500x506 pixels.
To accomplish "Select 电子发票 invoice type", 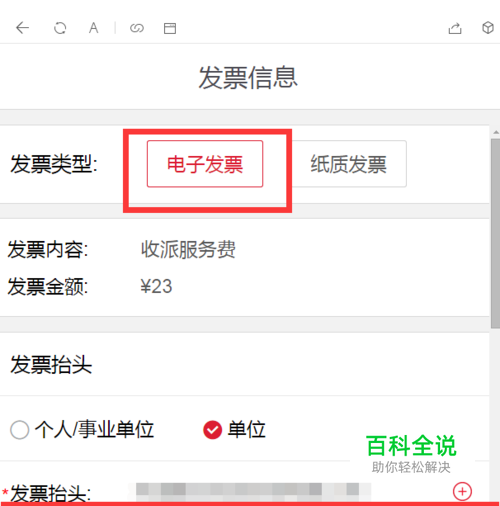I will click(205, 164).
